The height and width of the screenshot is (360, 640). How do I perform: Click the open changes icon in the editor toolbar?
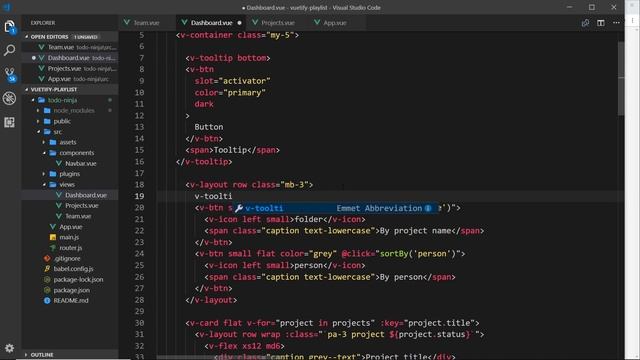[585, 23]
